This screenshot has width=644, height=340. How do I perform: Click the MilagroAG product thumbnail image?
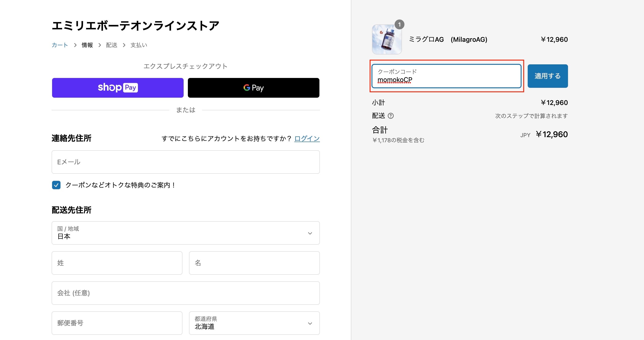[386, 39]
